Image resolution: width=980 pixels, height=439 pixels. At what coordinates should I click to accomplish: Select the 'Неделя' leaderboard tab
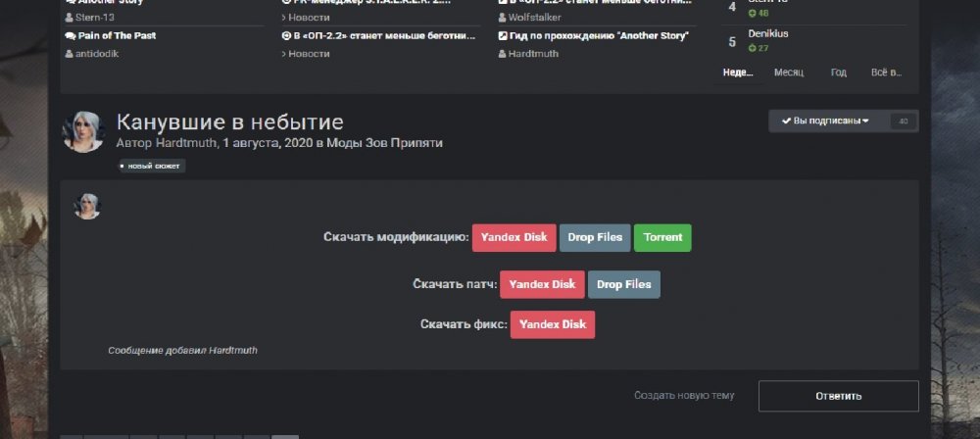pos(738,73)
